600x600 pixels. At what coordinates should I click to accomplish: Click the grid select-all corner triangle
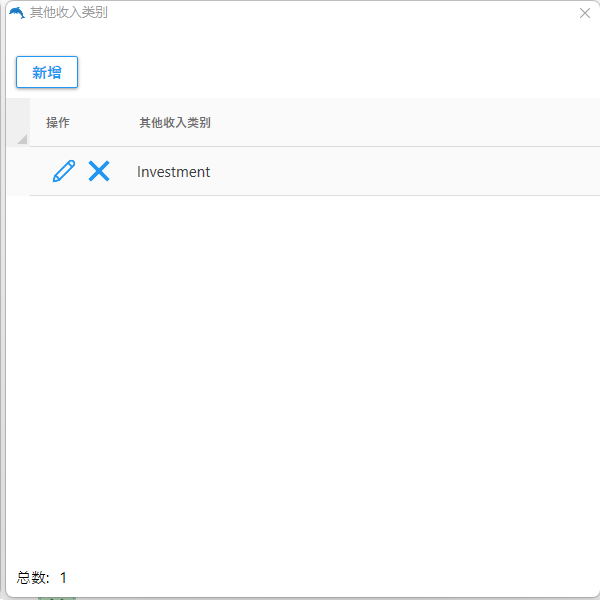point(21,138)
